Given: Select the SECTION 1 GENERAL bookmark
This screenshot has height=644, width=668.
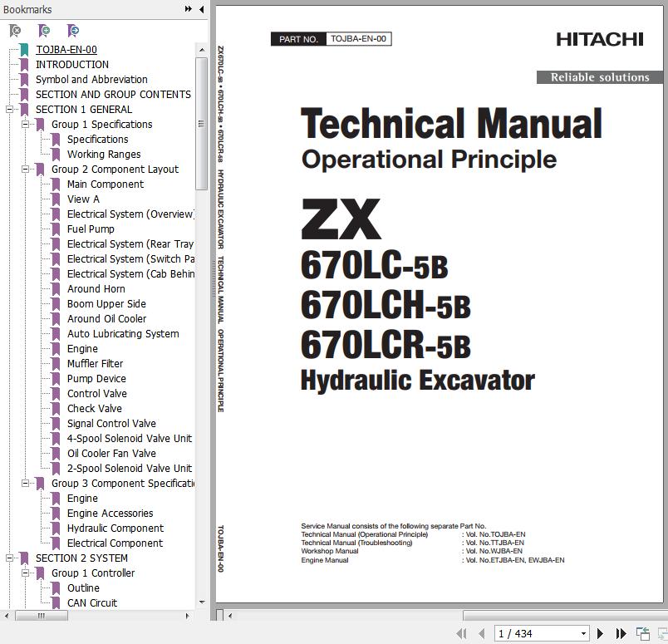Looking at the screenshot, I should pos(84,110).
